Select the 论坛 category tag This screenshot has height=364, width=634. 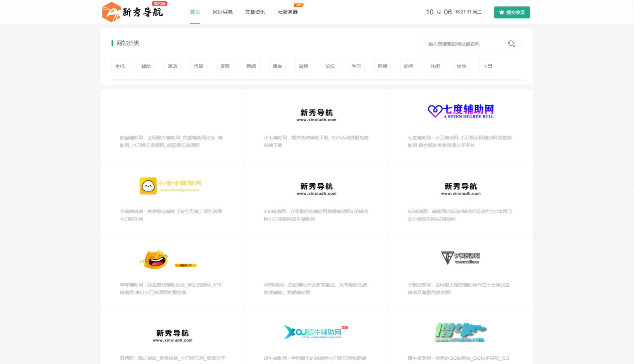(330, 66)
